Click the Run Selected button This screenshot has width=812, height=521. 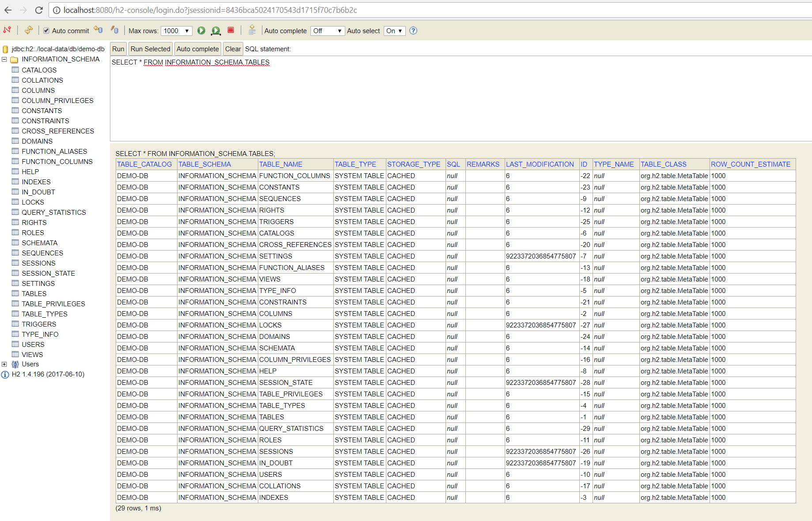(x=151, y=49)
